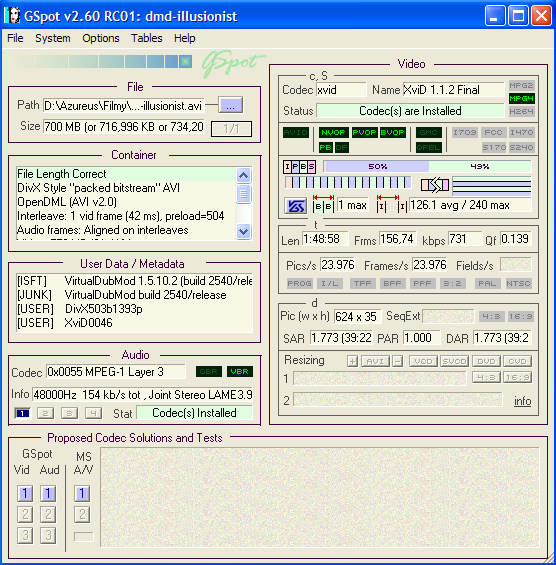This screenshot has width=556, height=565.
Task: Select audio stream 1 button
Action: point(23,413)
